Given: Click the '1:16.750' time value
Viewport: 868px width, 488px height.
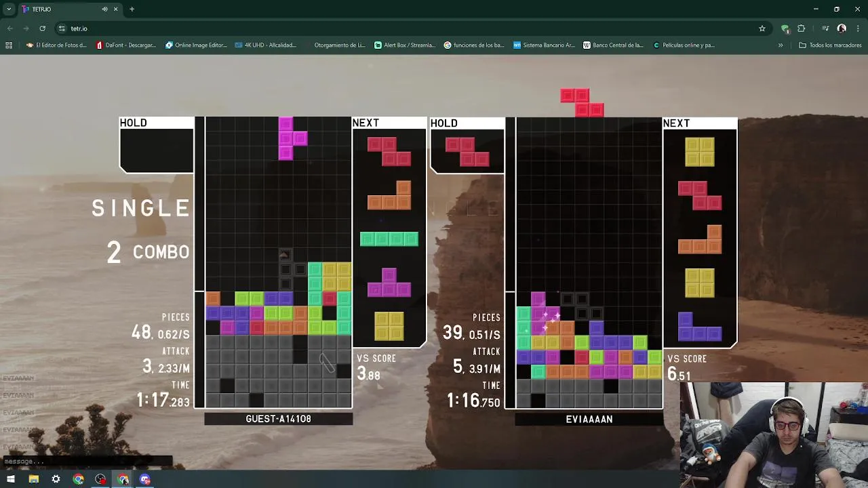Looking at the screenshot, I should (x=473, y=401).
